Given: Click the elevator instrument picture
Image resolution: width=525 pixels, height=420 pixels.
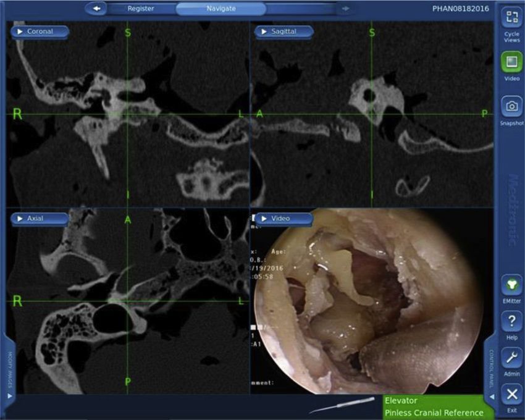Looking at the screenshot, I should click(x=342, y=405).
